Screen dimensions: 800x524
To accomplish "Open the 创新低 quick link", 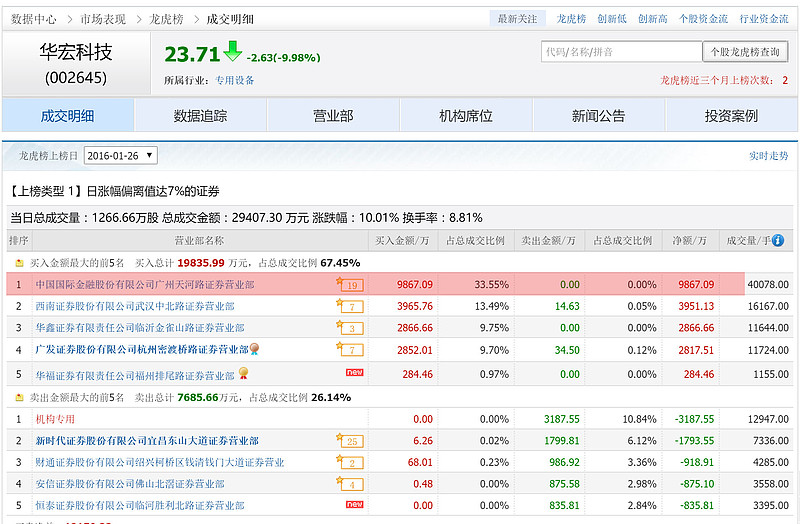I will 612,19.
